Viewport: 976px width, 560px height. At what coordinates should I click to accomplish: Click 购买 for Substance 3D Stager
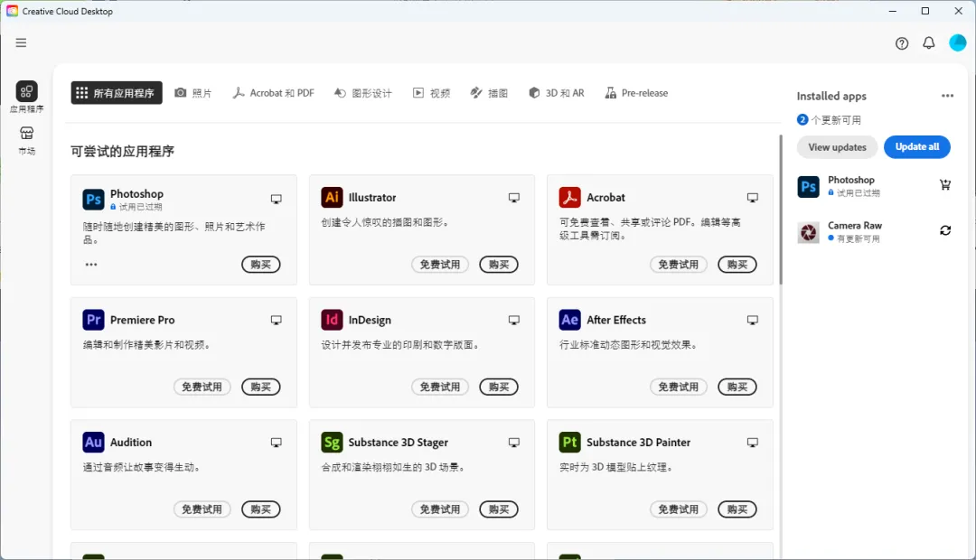(x=499, y=509)
